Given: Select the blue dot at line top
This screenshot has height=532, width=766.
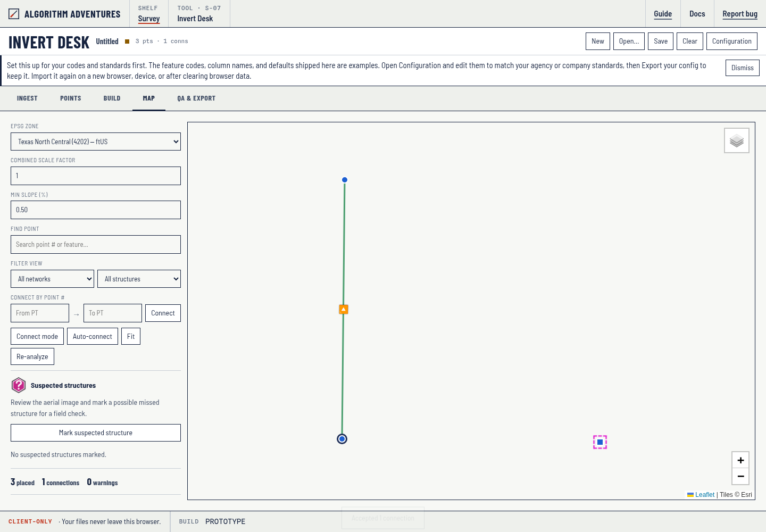Looking at the screenshot, I should (x=345, y=180).
